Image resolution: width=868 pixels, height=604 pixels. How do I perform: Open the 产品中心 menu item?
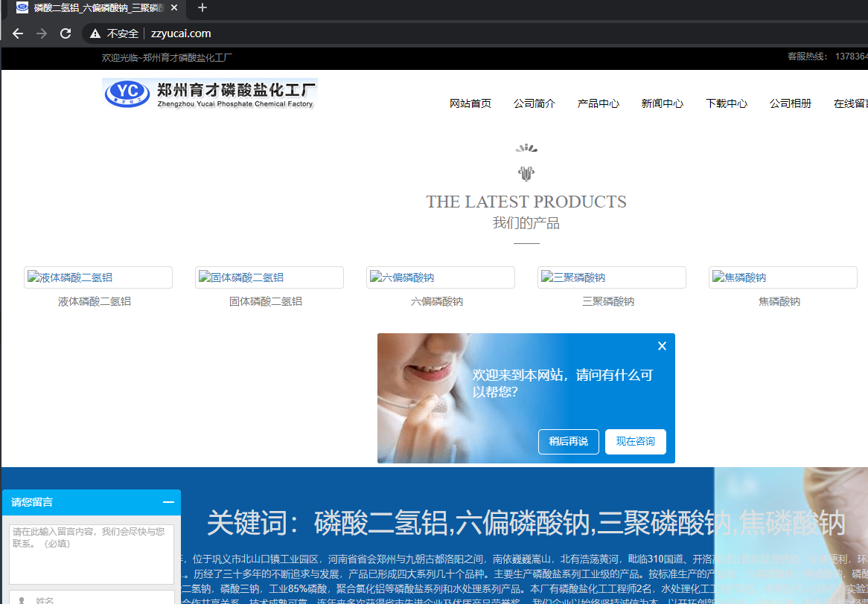click(599, 103)
